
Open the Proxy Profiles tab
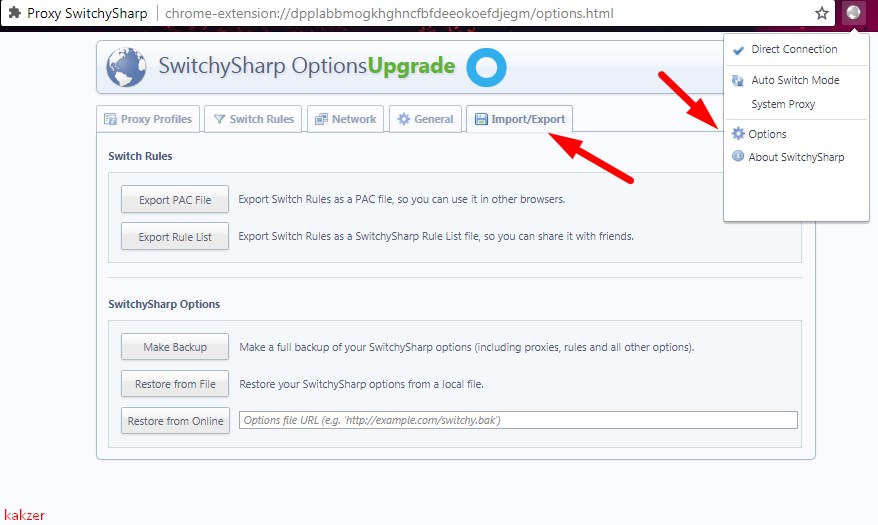[x=148, y=119]
